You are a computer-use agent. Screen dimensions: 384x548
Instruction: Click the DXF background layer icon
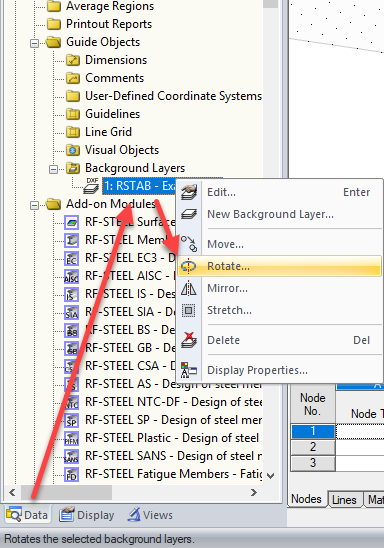pyautogui.click(x=92, y=186)
